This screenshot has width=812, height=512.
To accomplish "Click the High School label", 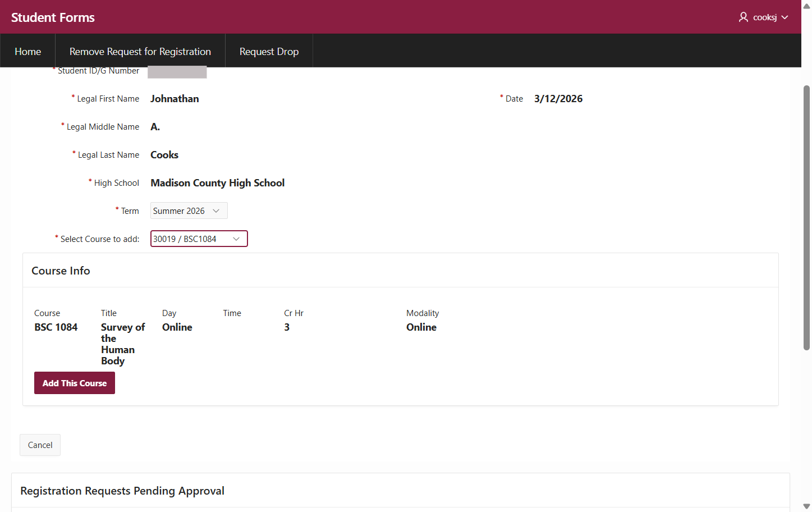I will (117, 183).
